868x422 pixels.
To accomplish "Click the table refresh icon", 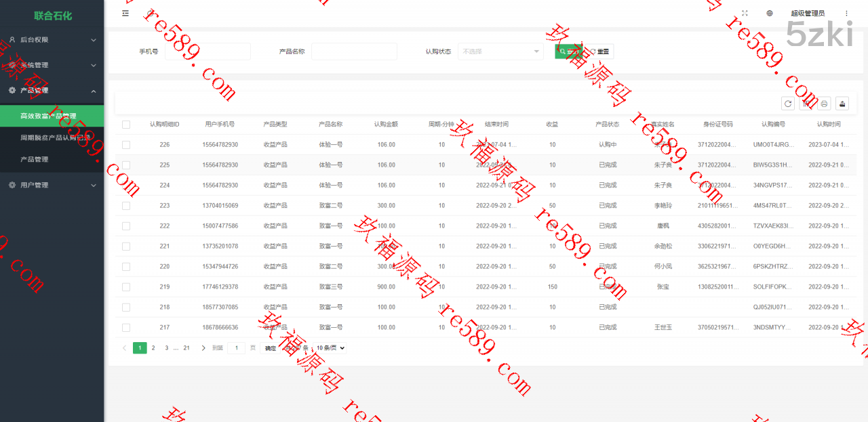I will click(x=788, y=104).
